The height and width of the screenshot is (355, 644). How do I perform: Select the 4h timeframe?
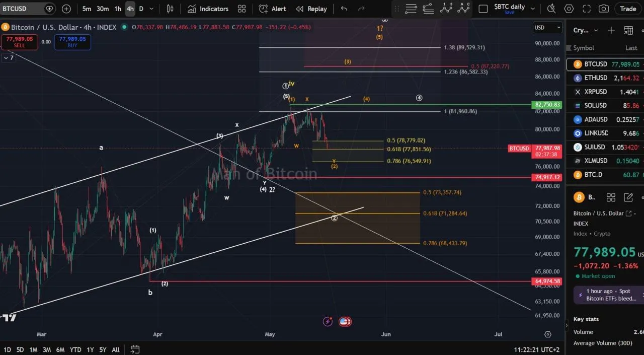pos(130,9)
